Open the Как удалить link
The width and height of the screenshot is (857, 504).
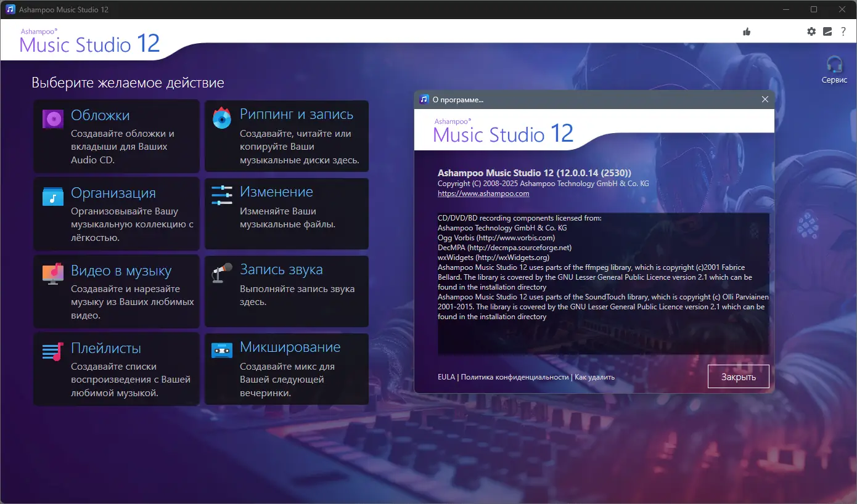(594, 377)
